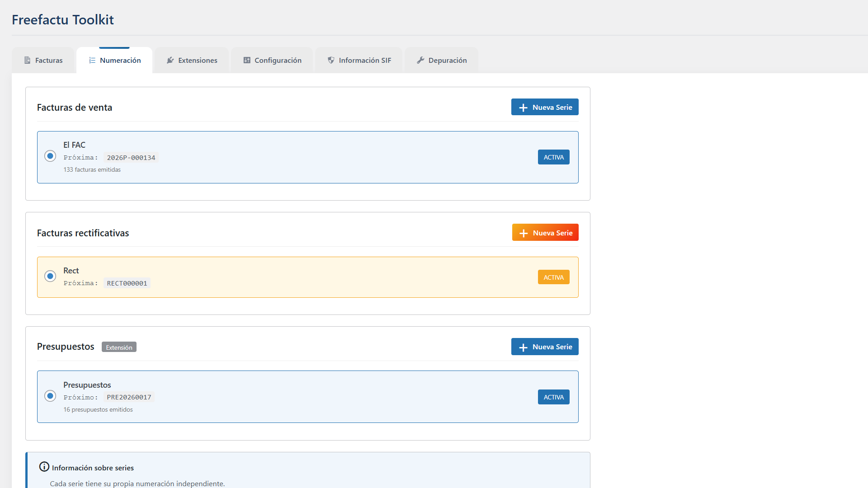Switch to the Extensiones tab

click(192, 60)
